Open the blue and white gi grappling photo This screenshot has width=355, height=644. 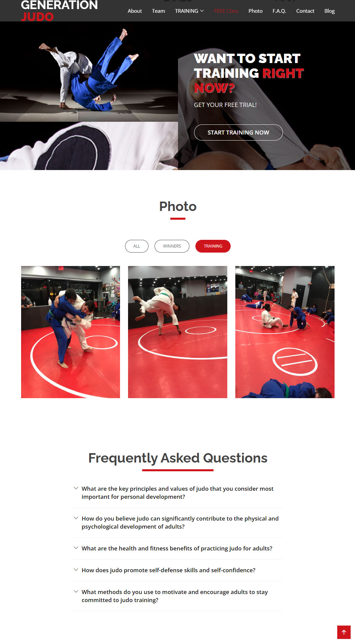tap(70, 332)
